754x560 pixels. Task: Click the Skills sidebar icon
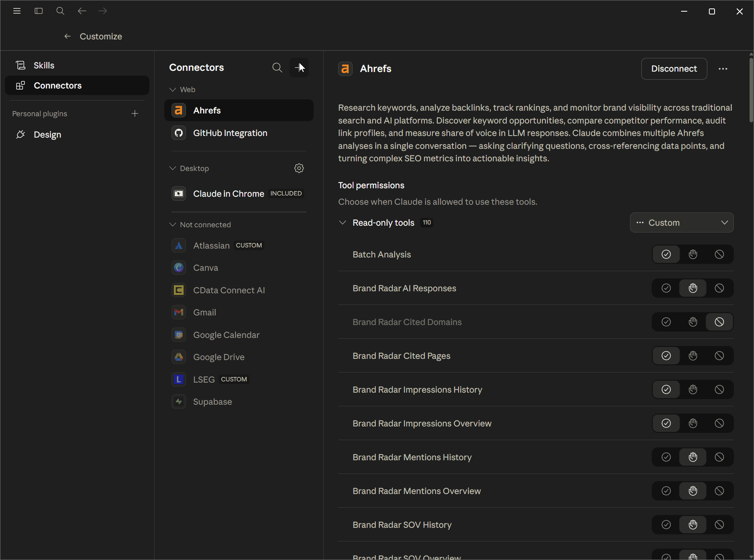[x=21, y=65]
